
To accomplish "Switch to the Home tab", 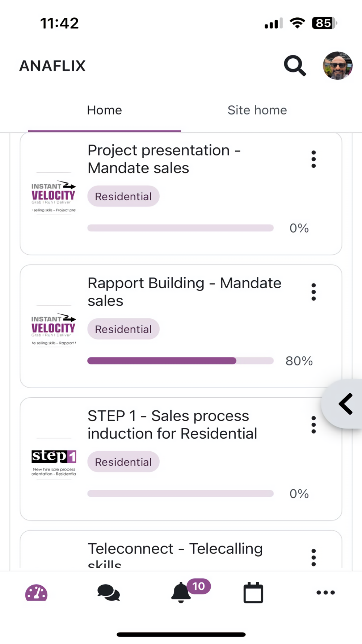I will point(104,110).
